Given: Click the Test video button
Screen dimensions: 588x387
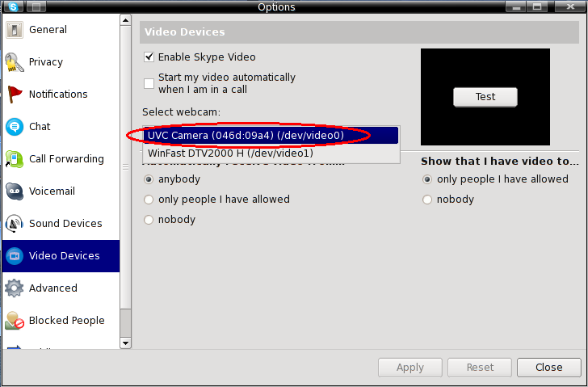Looking at the screenshot, I should (x=485, y=97).
